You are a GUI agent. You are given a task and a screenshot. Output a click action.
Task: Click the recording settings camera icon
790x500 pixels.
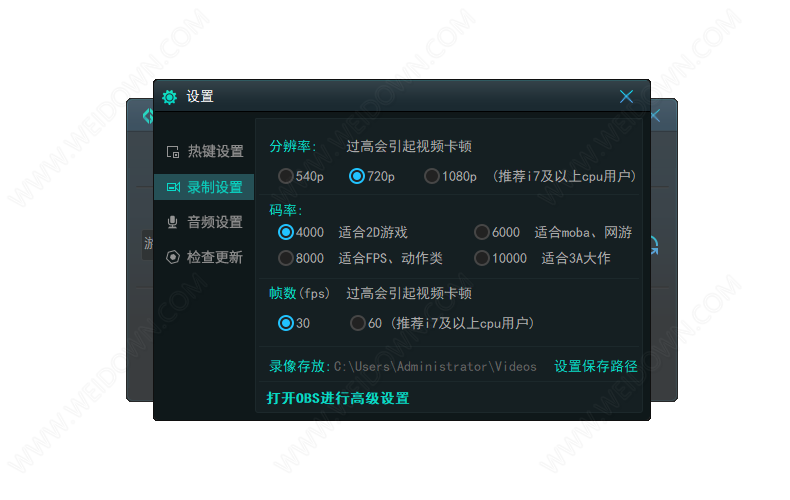(x=173, y=188)
